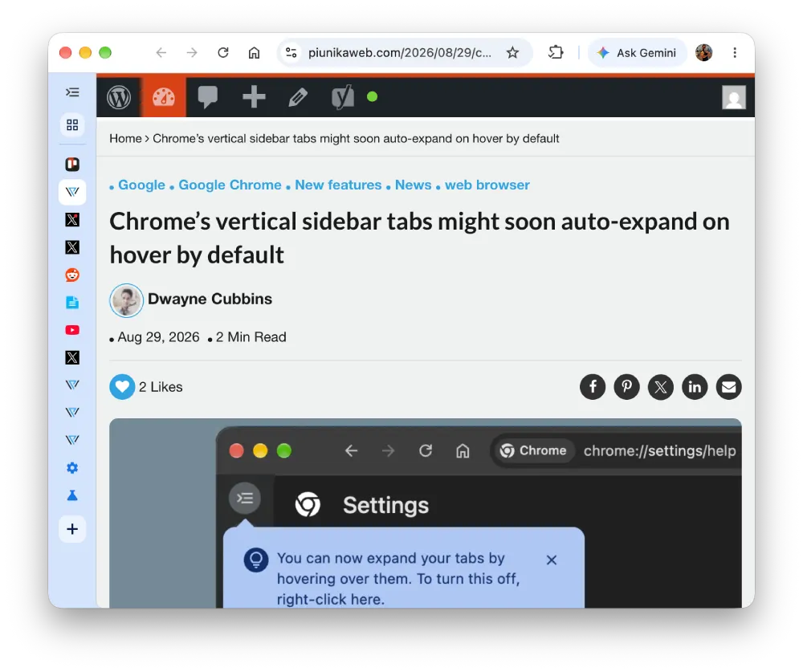Click the forward navigation arrow
Screen dimensions: 803x672
tap(192, 52)
